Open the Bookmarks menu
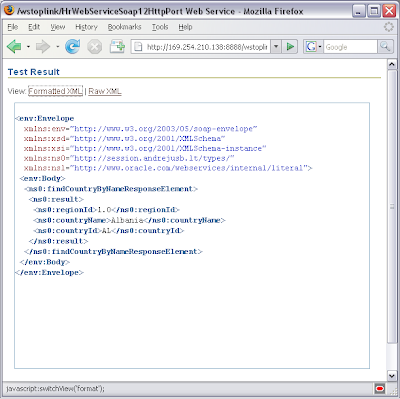This screenshot has width=400, height=399. pyautogui.click(x=124, y=27)
